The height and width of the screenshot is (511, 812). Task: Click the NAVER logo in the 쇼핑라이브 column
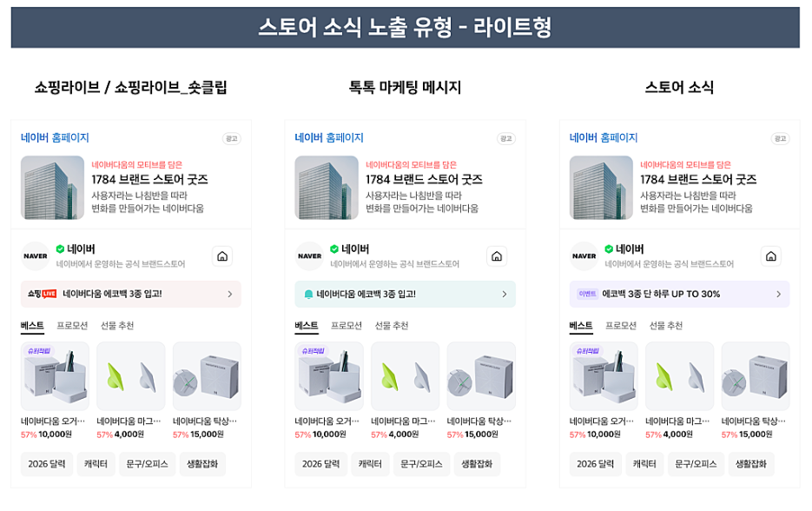[36, 256]
